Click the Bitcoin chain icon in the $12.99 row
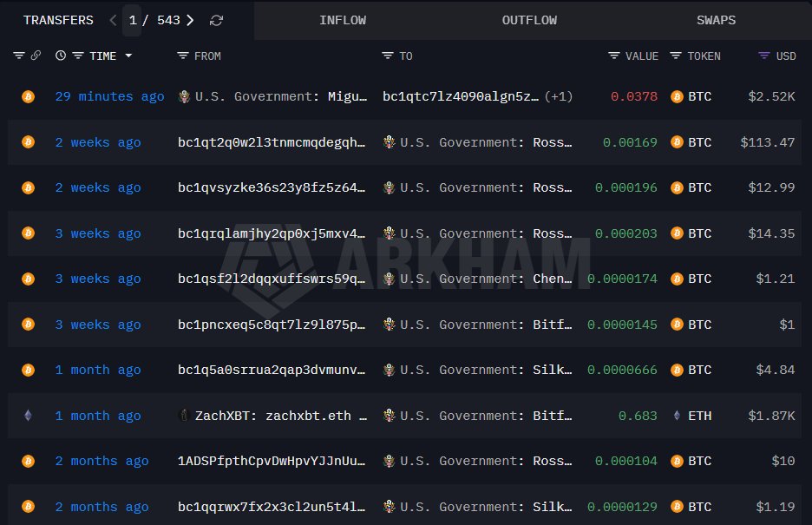The height and width of the screenshot is (525, 812). pos(29,187)
